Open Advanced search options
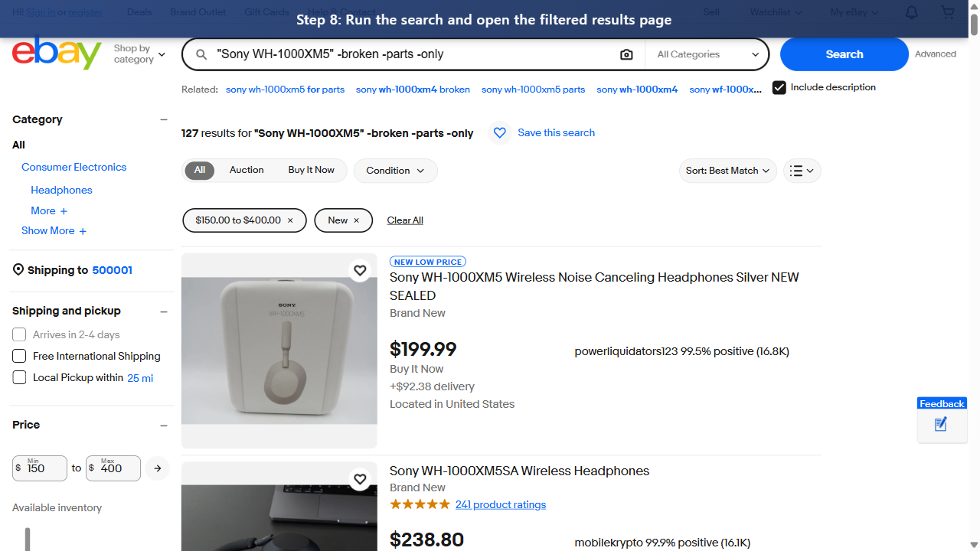 coord(935,54)
